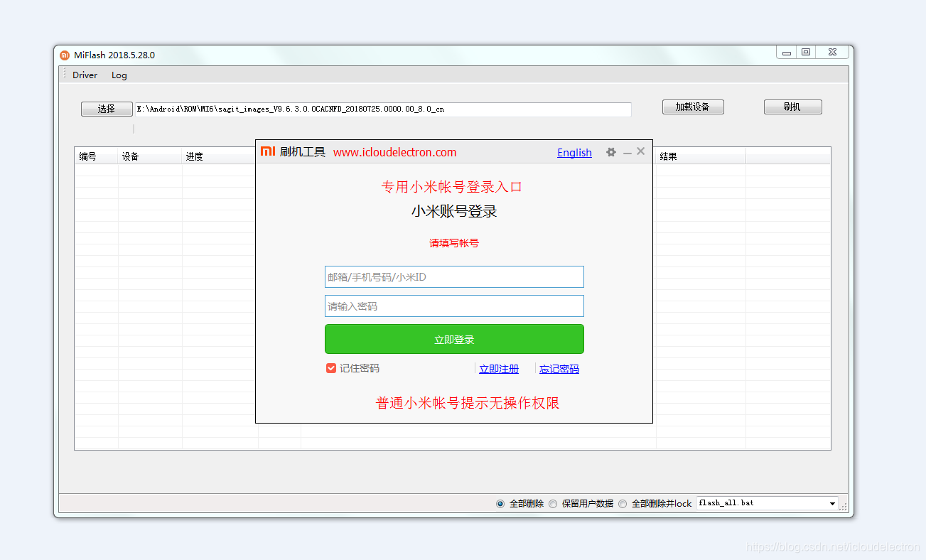The image size is (926, 560).
Task: Open the 立即注册 register link
Action: (x=499, y=369)
